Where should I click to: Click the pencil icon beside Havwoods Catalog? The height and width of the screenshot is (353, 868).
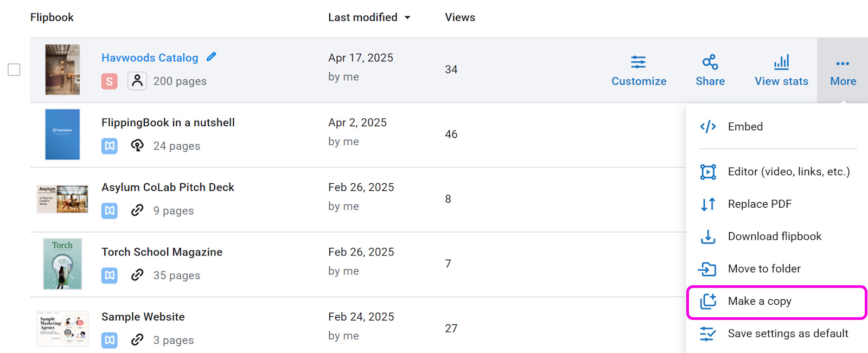[212, 56]
